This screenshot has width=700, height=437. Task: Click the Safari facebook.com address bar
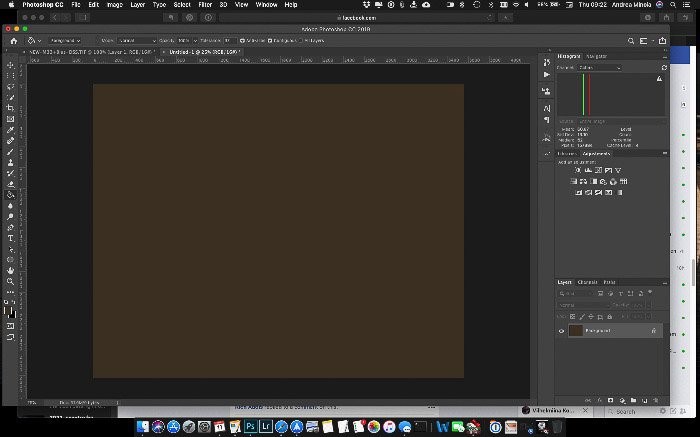point(356,18)
